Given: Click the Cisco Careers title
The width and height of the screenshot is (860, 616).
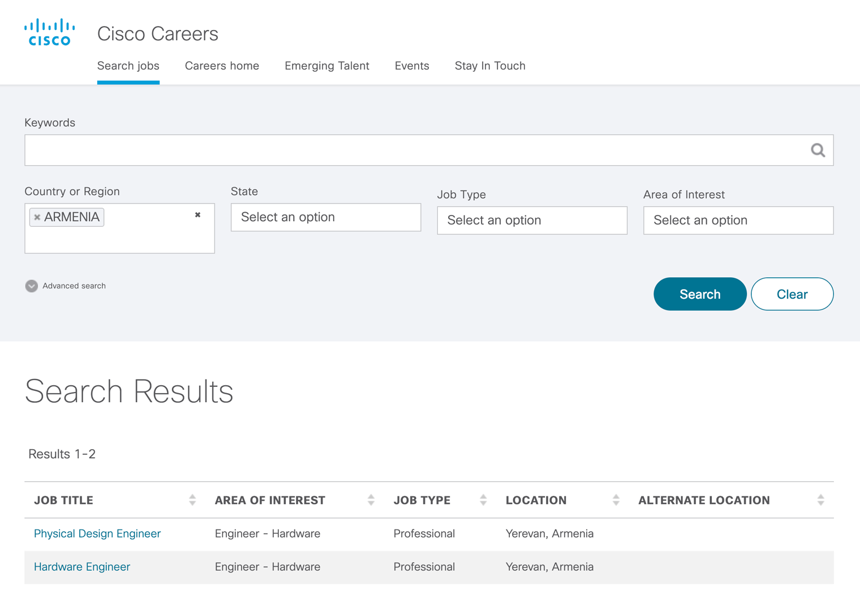Looking at the screenshot, I should tap(158, 34).
